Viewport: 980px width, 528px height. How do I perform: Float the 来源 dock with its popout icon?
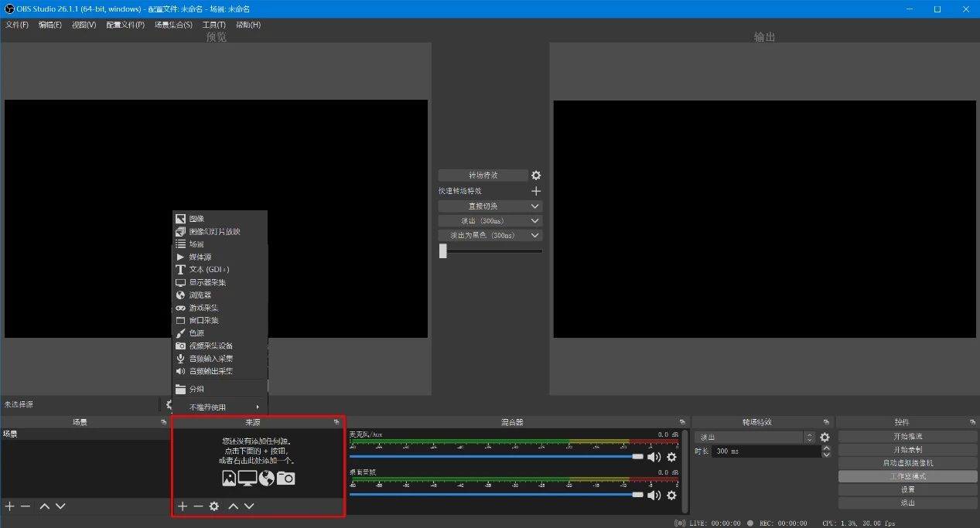336,422
